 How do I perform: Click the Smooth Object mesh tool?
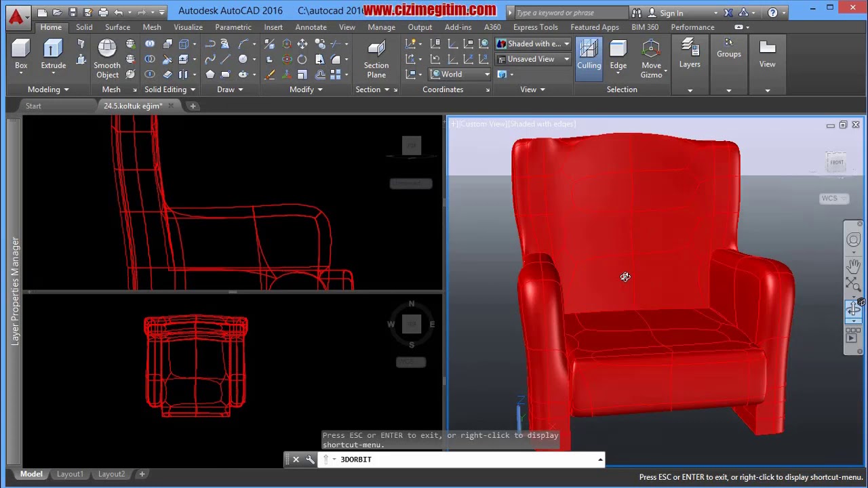107,59
